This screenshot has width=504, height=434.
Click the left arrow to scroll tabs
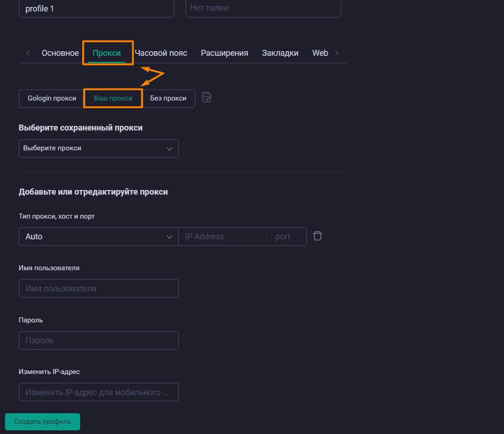(x=28, y=53)
